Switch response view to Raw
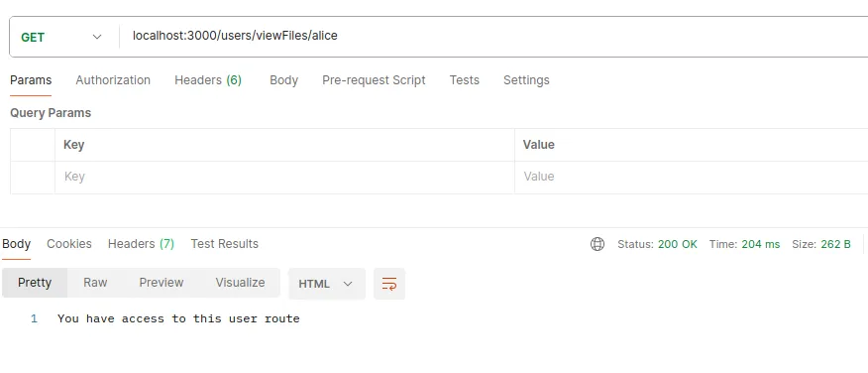 (95, 283)
